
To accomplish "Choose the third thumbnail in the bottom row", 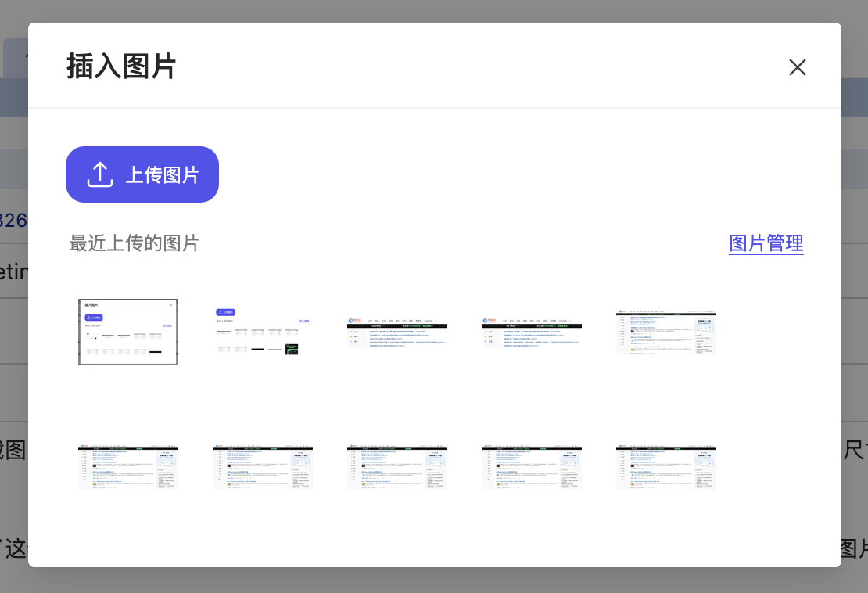I will click(397, 468).
